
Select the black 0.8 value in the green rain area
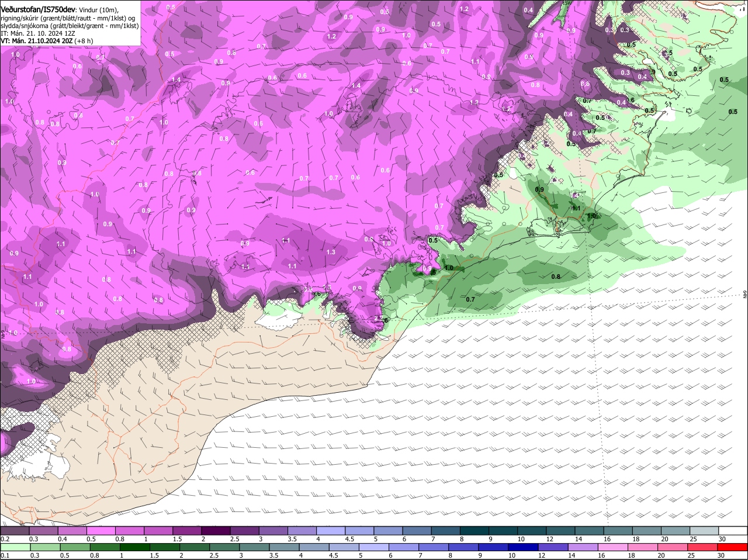pos(556,276)
